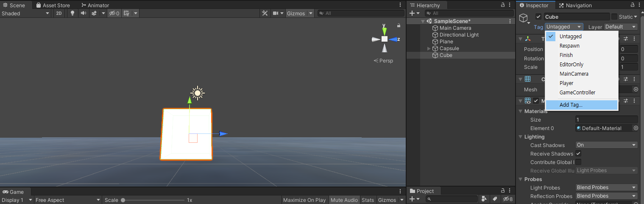Viewport: 644px width, 204px height.
Task: Open Scene Gizmos dropdown arrow
Action: [311, 13]
